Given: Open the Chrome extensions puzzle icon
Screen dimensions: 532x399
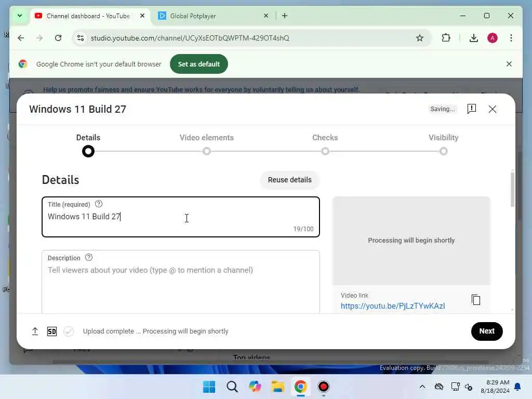Looking at the screenshot, I should click(446, 38).
